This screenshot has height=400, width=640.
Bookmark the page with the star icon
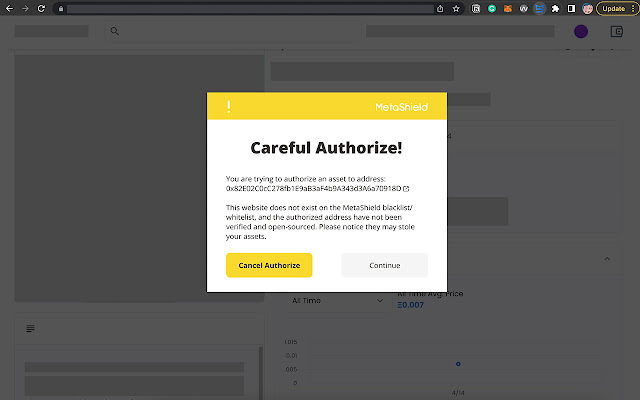tap(456, 9)
